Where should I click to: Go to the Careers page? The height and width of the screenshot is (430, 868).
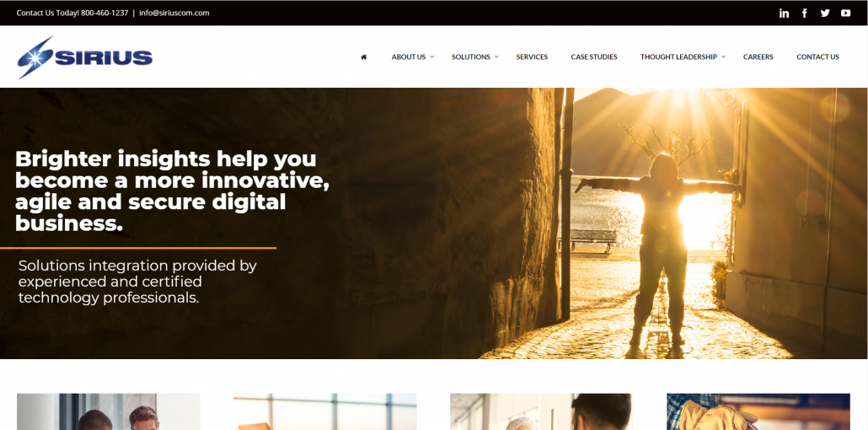(x=758, y=56)
